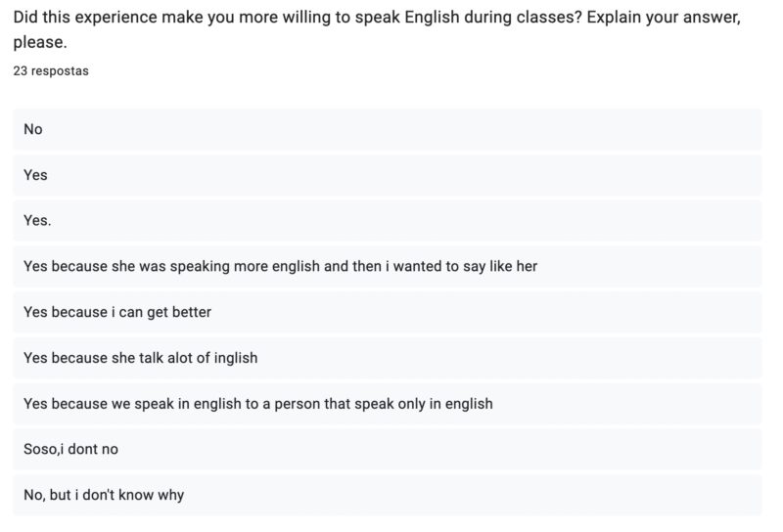The width and height of the screenshot is (783, 532).
Task: Select the "she talk alot of inglish" response
Action: coord(140,358)
